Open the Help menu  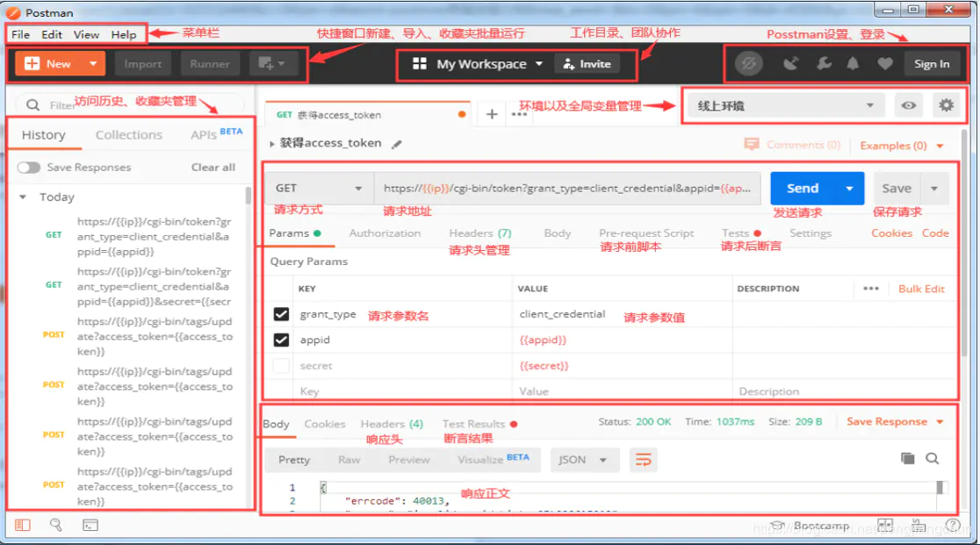tap(124, 34)
